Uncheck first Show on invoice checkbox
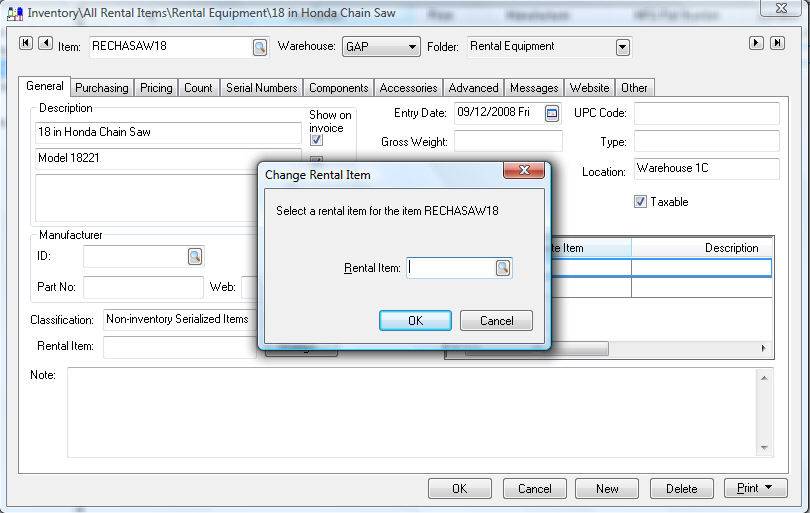Screen dimensions: 810x513 (x=317, y=140)
